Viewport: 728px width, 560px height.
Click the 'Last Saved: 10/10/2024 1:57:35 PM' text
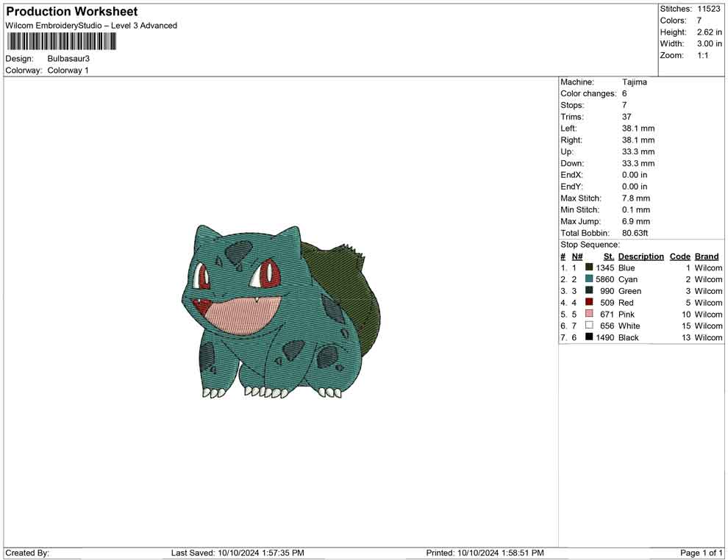tap(238, 553)
